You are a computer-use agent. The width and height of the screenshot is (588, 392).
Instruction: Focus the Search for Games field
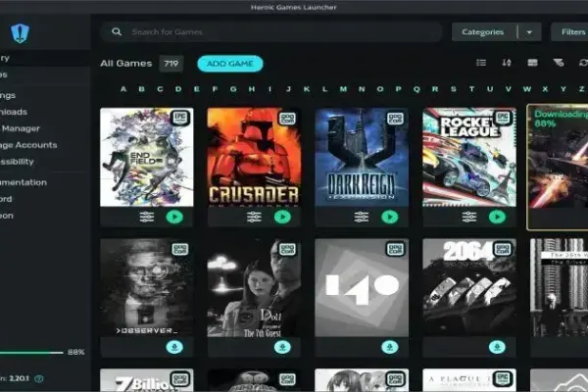[271, 32]
